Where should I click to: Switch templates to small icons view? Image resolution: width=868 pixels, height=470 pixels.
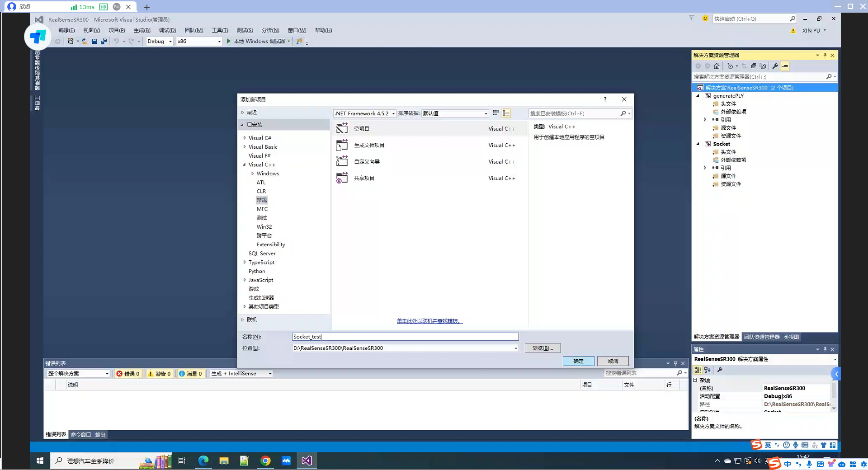pyautogui.click(x=496, y=113)
